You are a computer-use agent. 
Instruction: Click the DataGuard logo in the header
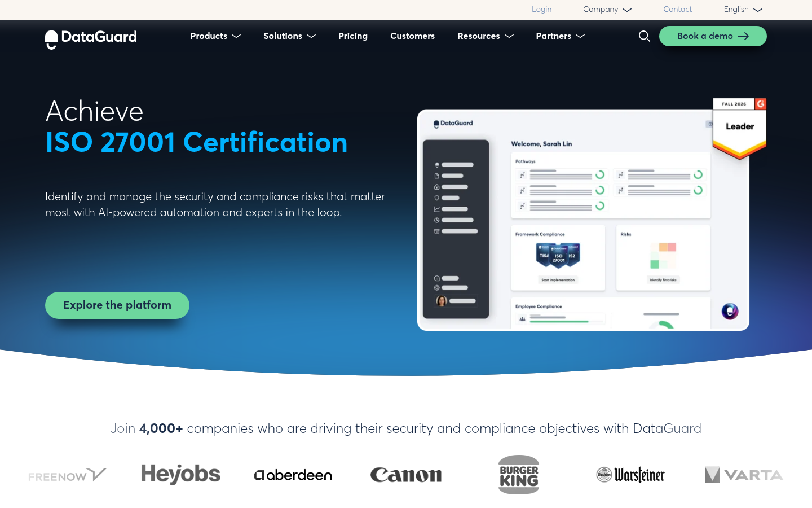click(91, 38)
